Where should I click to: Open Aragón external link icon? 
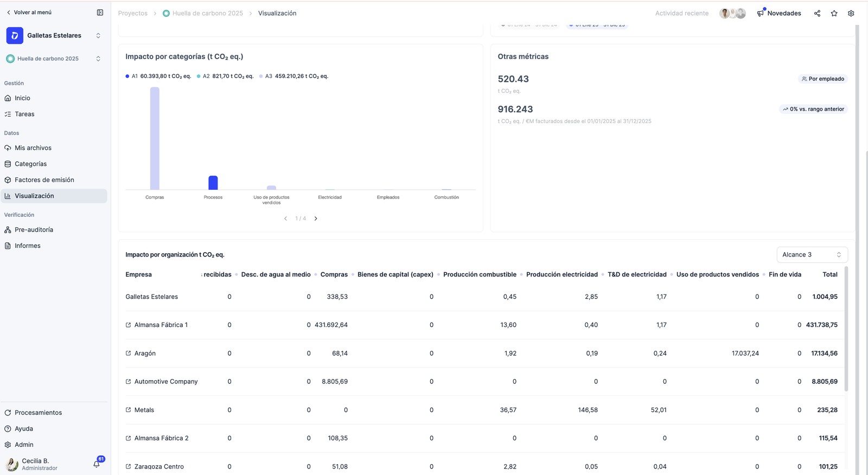128,354
